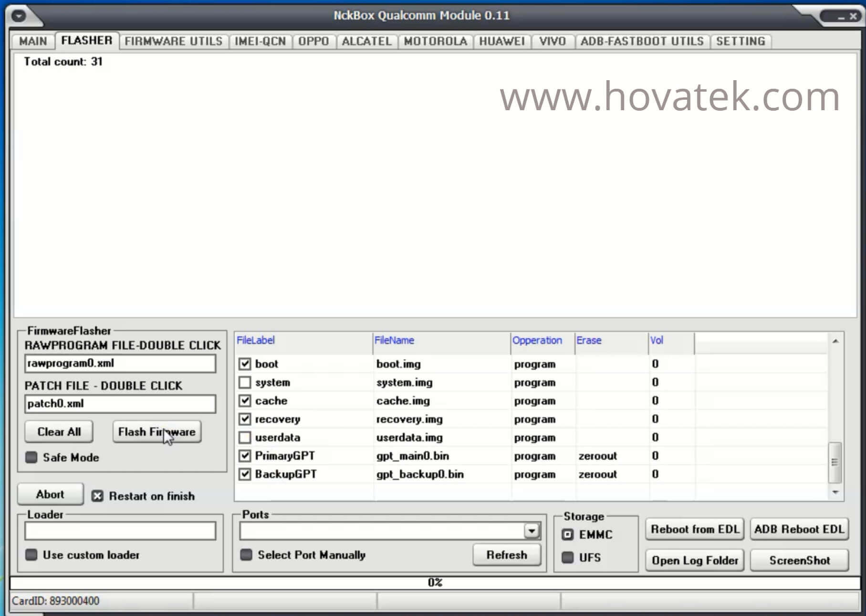866x616 pixels.
Task: Check the userdata partition checkbox
Action: [245, 438]
